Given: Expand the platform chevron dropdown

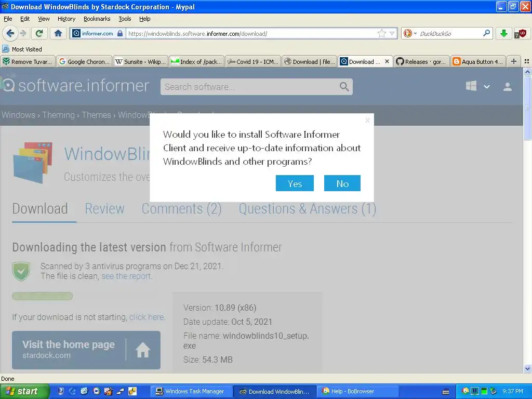Looking at the screenshot, I should (x=486, y=87).
